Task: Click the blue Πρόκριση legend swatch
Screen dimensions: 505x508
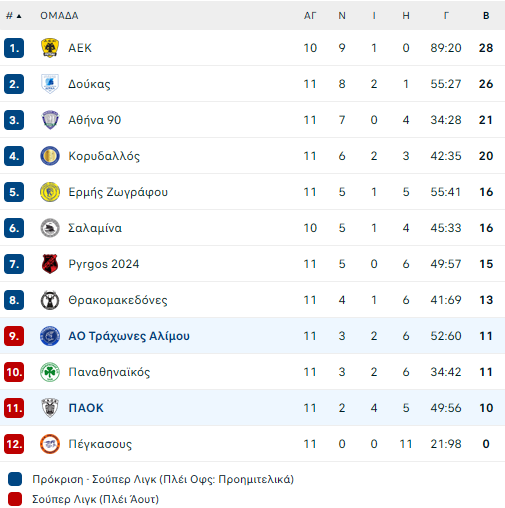Action: coord(15,479)
